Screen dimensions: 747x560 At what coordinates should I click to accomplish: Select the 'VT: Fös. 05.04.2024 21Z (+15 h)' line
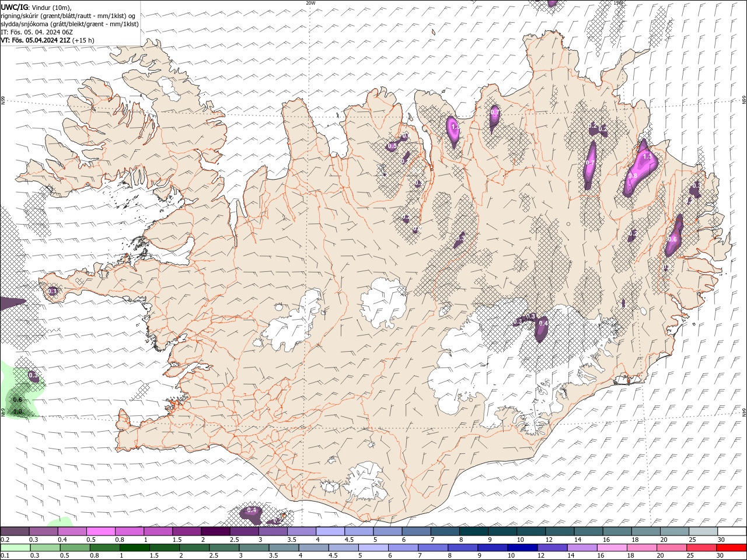pos(47,40)
